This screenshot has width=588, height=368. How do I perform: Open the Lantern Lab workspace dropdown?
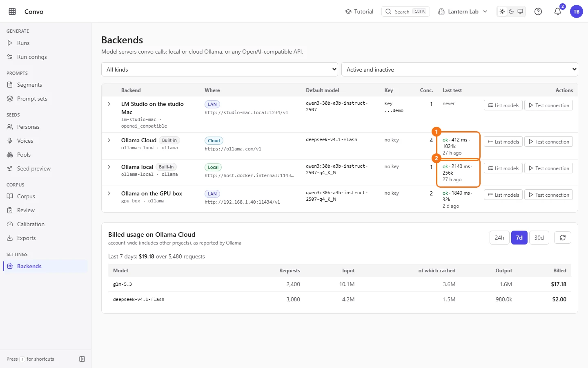pyautogui.click(x=463, y=11)
